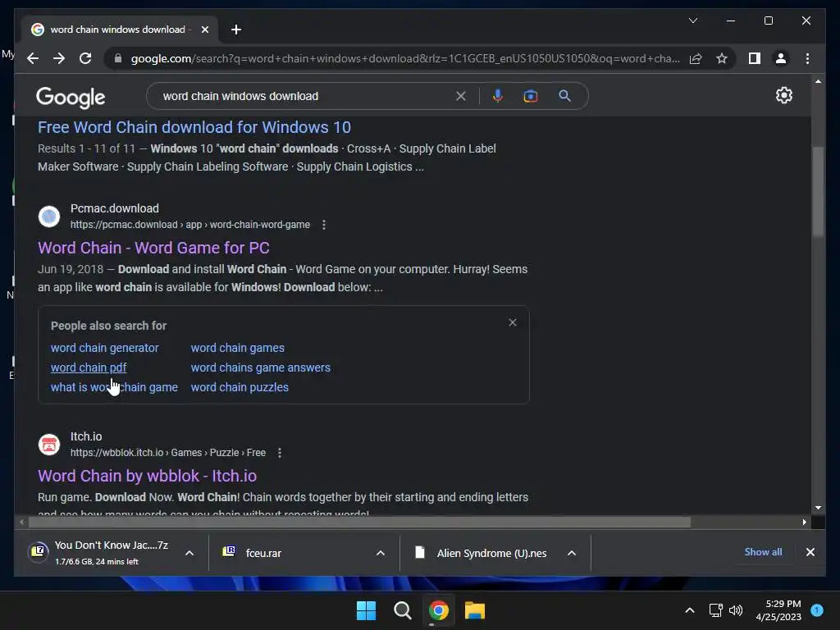Start a voice search with the microphone
The image size is (840, 630).
point(498,96)
